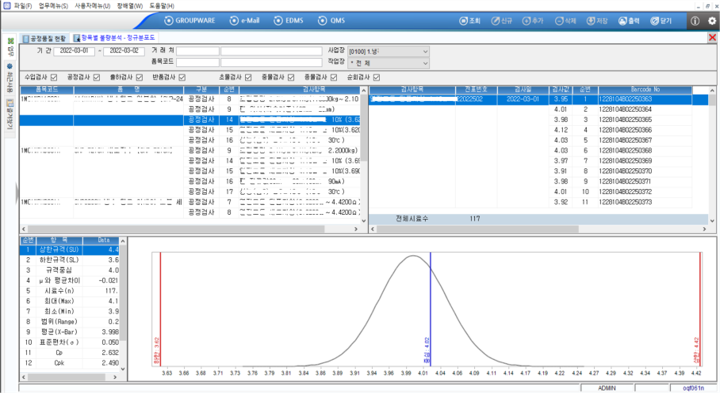Select inspection value 4.12 row

coord(561,130)
